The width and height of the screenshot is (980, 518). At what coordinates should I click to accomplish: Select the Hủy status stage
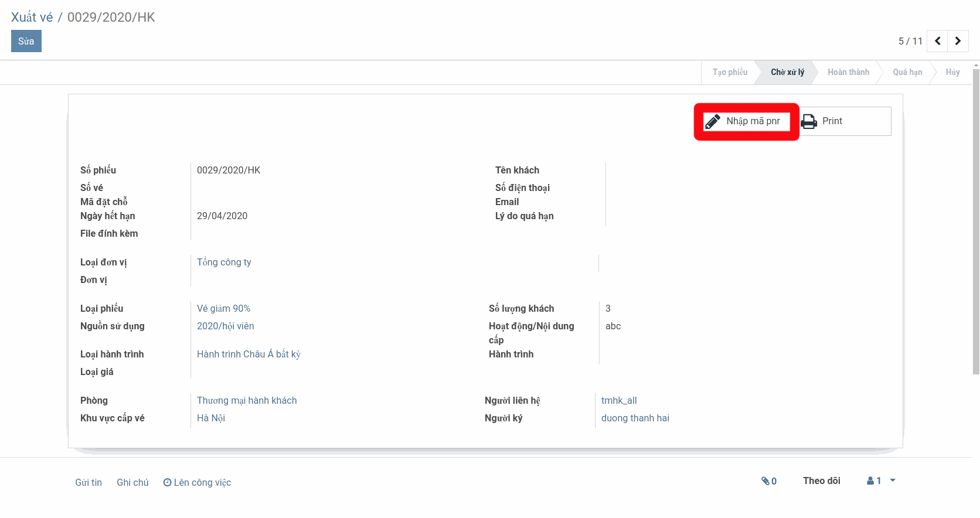[952, 72]
